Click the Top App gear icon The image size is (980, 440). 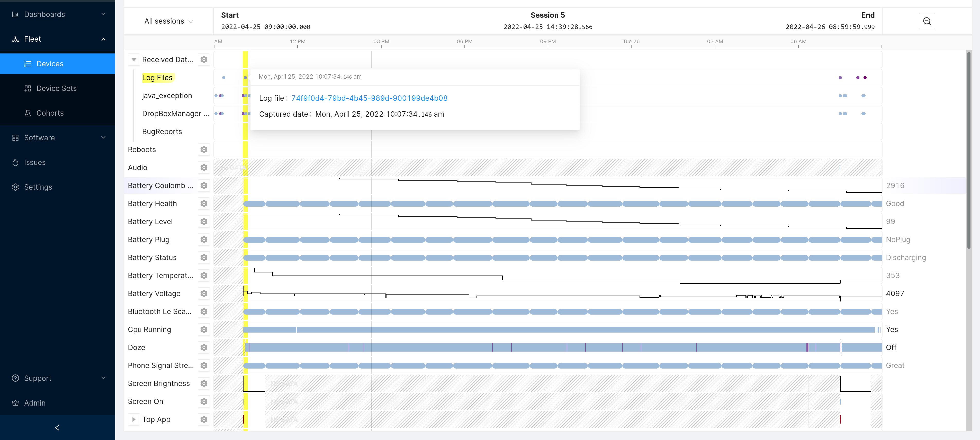click(204, 419)
